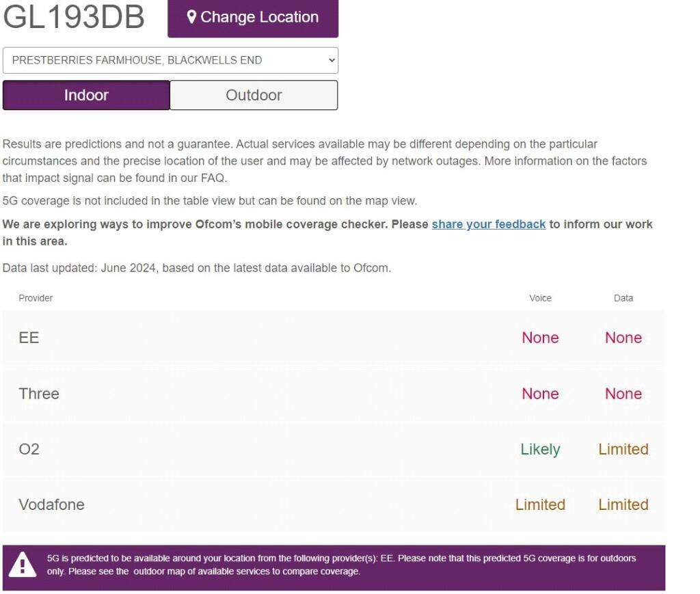700x594 pixels.
Task: Click the Three provider row
Action: click(x=334, y=394)
